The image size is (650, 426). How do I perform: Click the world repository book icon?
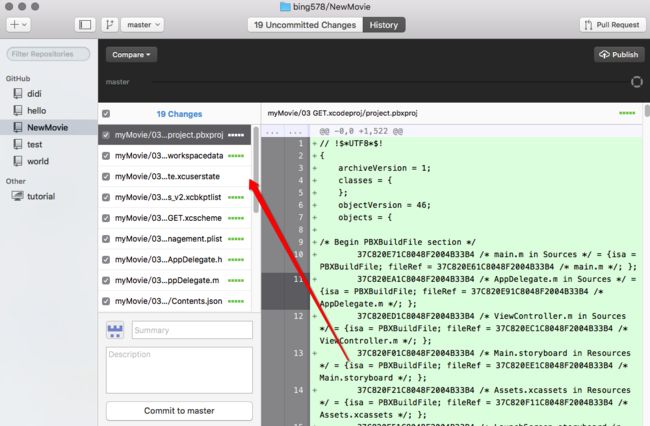coord(17,161)
